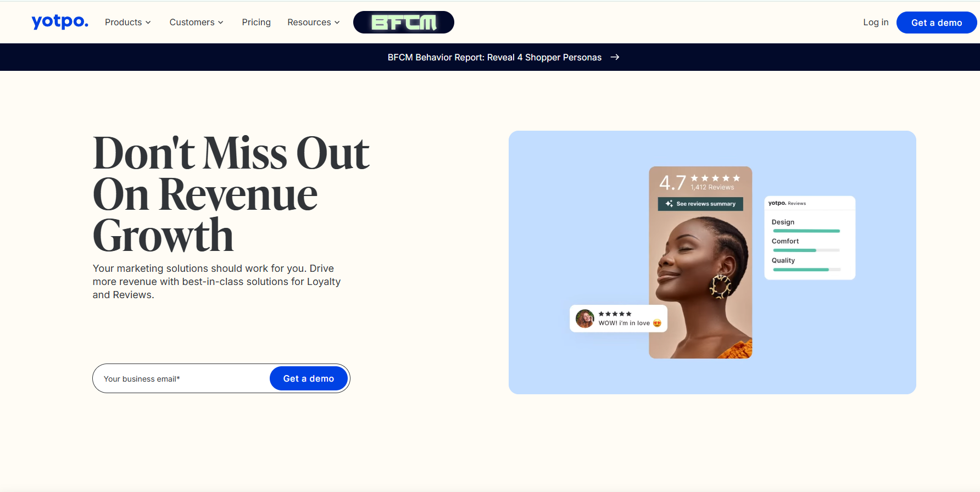Click the See reviews summary button
The width and height of the screenshot is (980, 492).
click(x=700, y=204)
